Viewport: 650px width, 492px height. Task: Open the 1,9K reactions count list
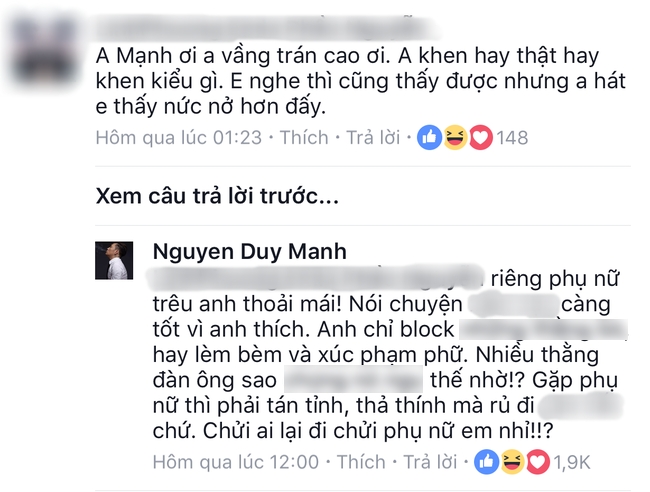pos(572,462)
